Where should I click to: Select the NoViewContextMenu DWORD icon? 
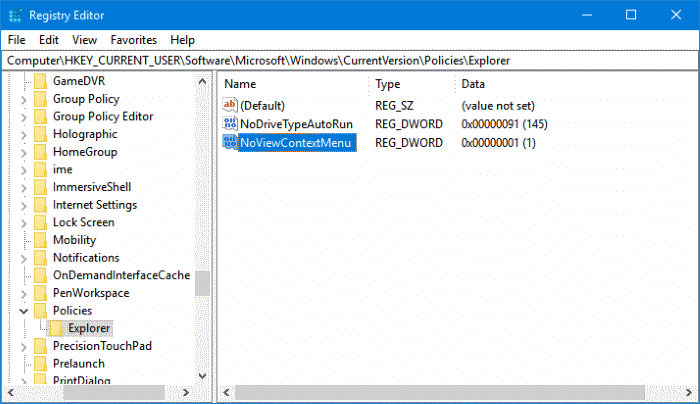229,142
